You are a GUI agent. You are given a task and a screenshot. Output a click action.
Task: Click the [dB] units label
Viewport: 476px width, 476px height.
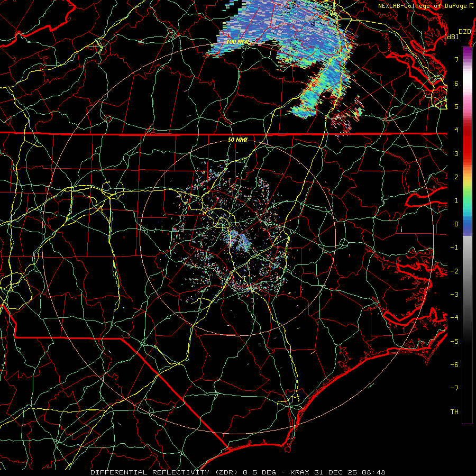(x=452, y=36)
